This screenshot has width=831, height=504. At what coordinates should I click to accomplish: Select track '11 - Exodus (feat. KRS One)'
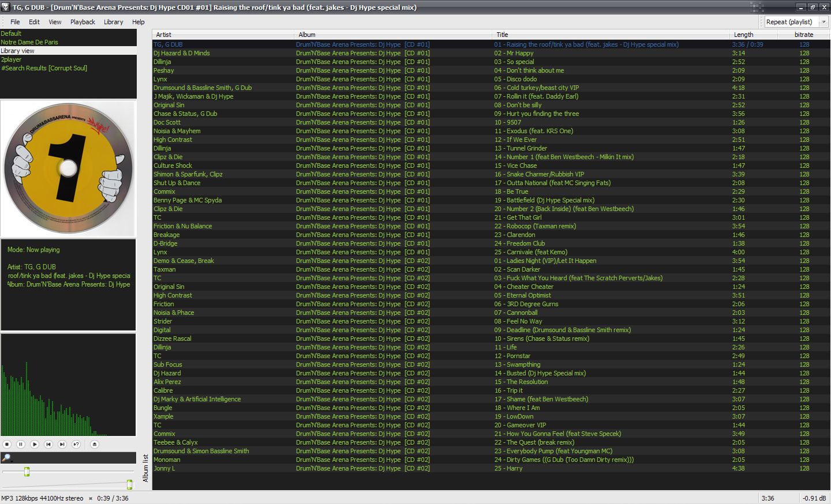(x=533, y=131)
